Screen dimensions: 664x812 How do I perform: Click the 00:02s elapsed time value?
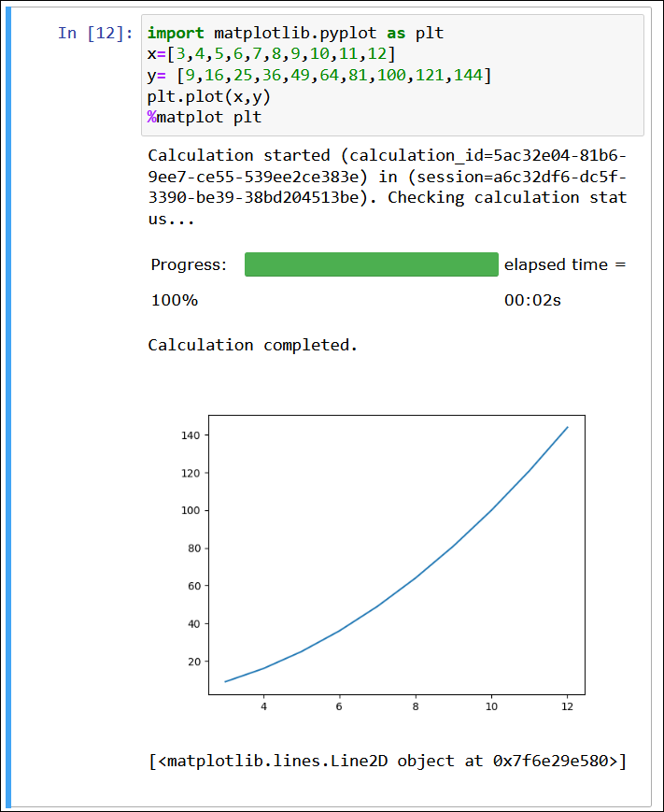[532, 301]
